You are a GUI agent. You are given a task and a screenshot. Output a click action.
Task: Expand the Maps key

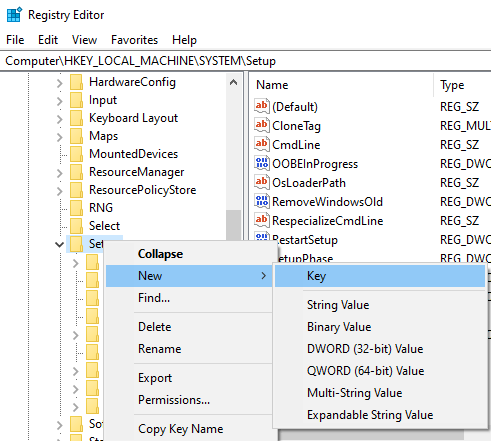[60, 137]
